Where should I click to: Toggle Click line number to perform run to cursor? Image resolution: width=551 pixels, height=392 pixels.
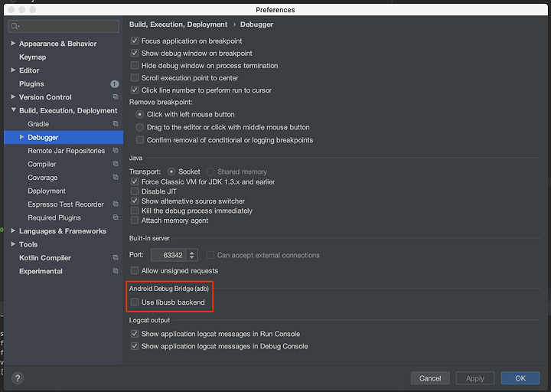tap(135, 90)
